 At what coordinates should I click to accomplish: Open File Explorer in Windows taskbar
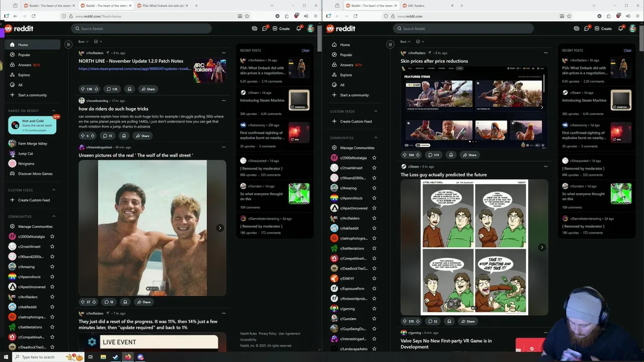(103, 357)
